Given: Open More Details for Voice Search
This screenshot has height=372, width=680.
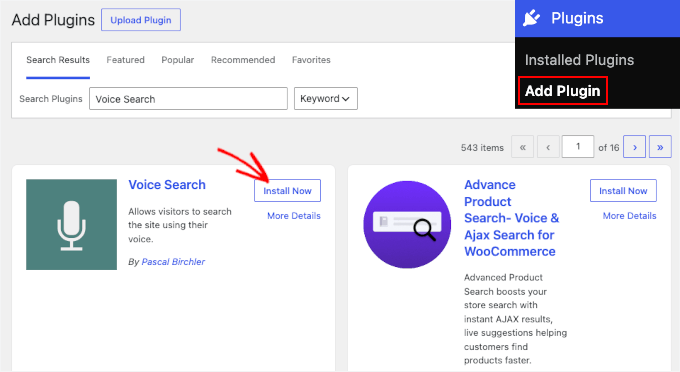Looking at the screenshot, I should (294, 215).
